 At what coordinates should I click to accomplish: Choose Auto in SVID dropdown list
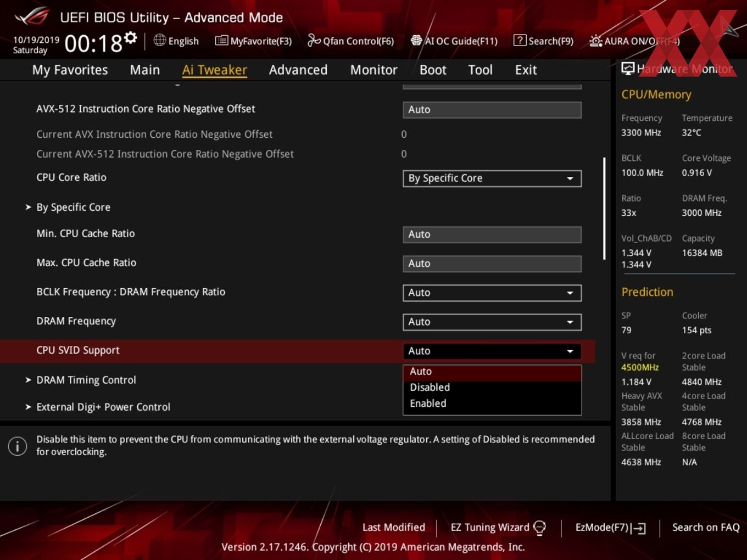click(492, 372)
